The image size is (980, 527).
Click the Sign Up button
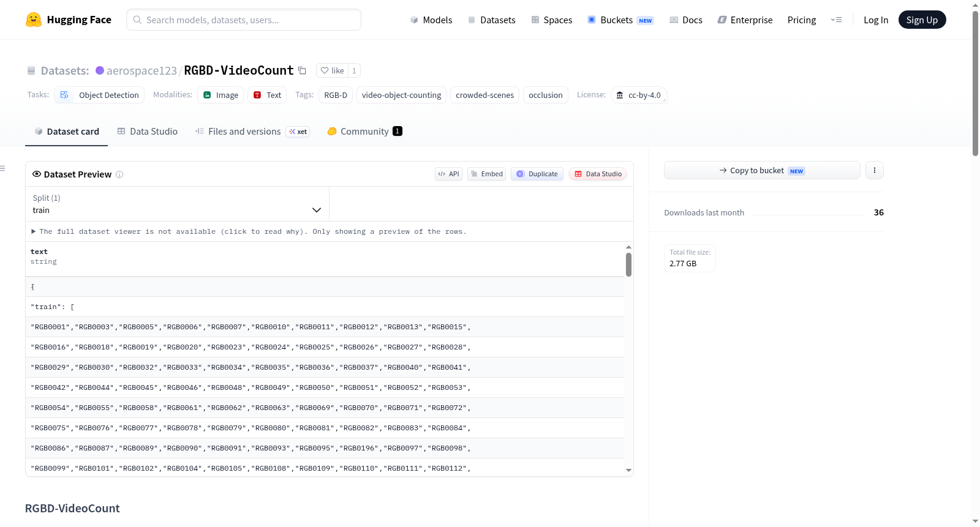922,20
